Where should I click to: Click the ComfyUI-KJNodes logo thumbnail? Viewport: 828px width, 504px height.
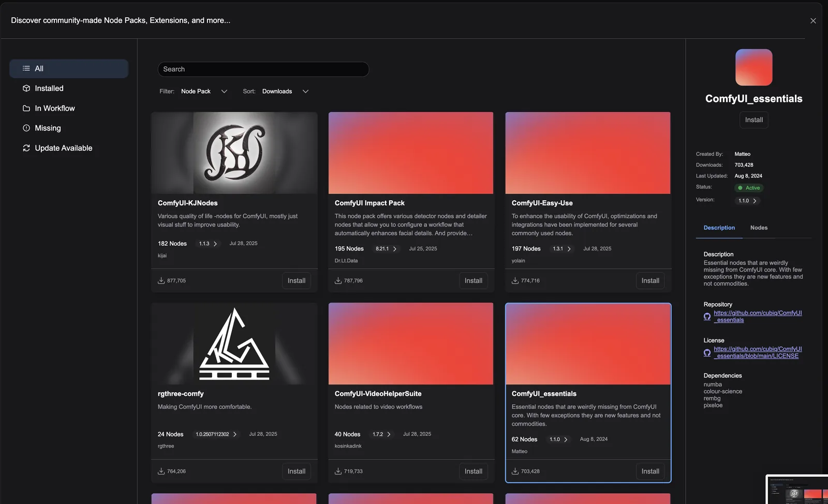(234, 153)
